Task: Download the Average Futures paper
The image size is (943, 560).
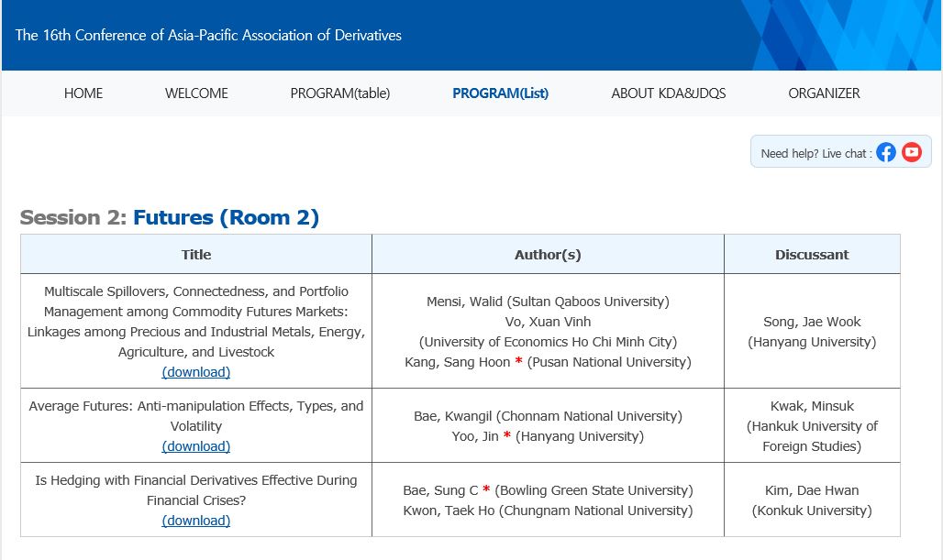Action: [196, 446]
